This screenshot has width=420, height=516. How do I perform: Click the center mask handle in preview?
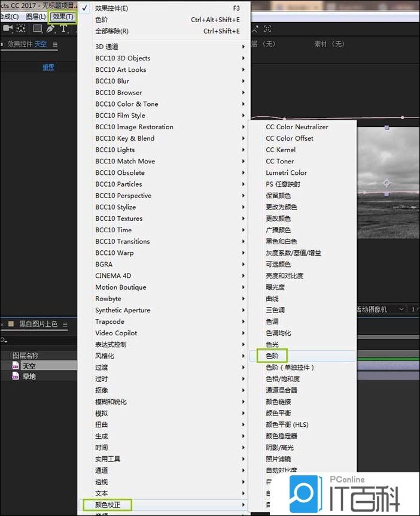(x=386, y=183)
